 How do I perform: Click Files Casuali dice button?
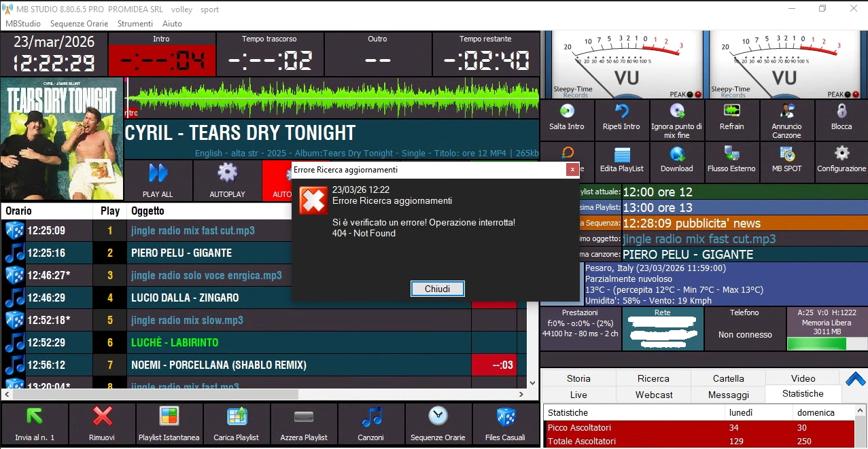pyautogui.click(x=505, y=423)
